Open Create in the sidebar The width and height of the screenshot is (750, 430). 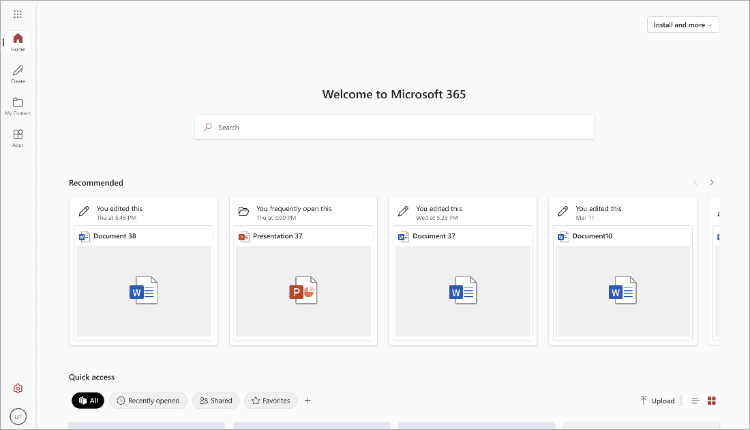18,74
